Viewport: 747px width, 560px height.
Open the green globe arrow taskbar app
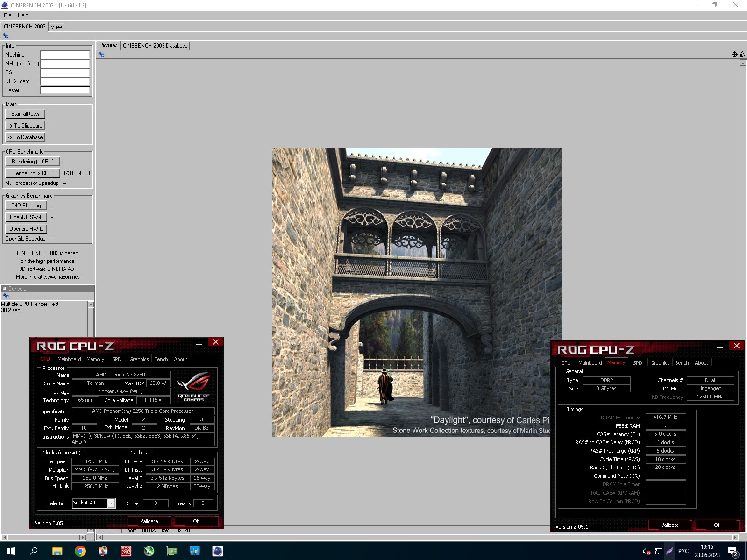click(x=149, y=551)
